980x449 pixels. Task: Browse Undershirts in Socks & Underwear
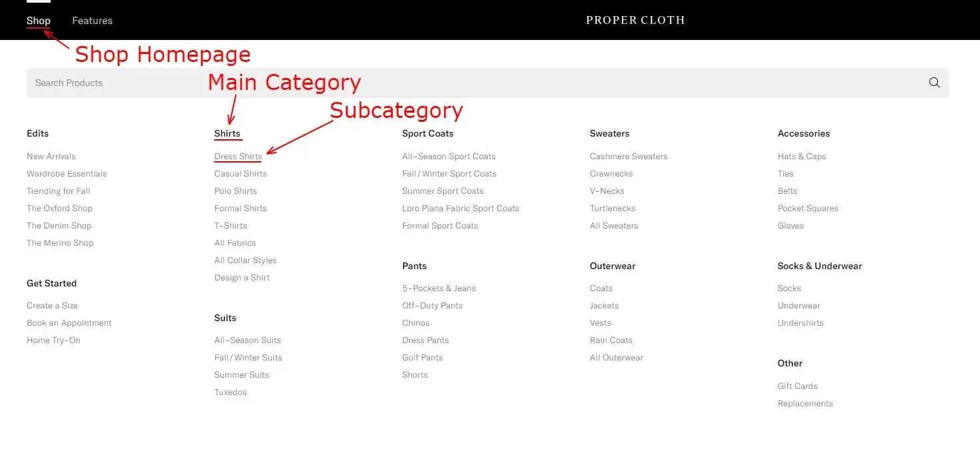coord(800,322)
